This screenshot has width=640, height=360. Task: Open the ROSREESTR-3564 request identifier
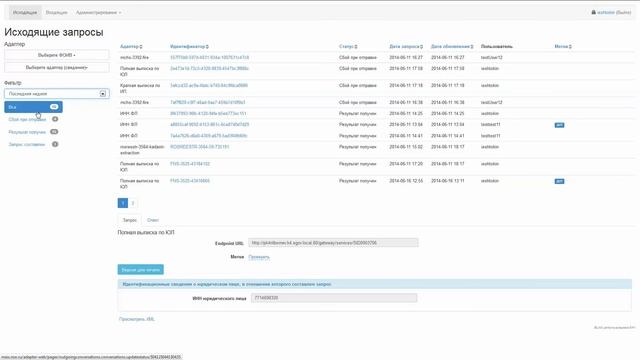pos(200,147)
